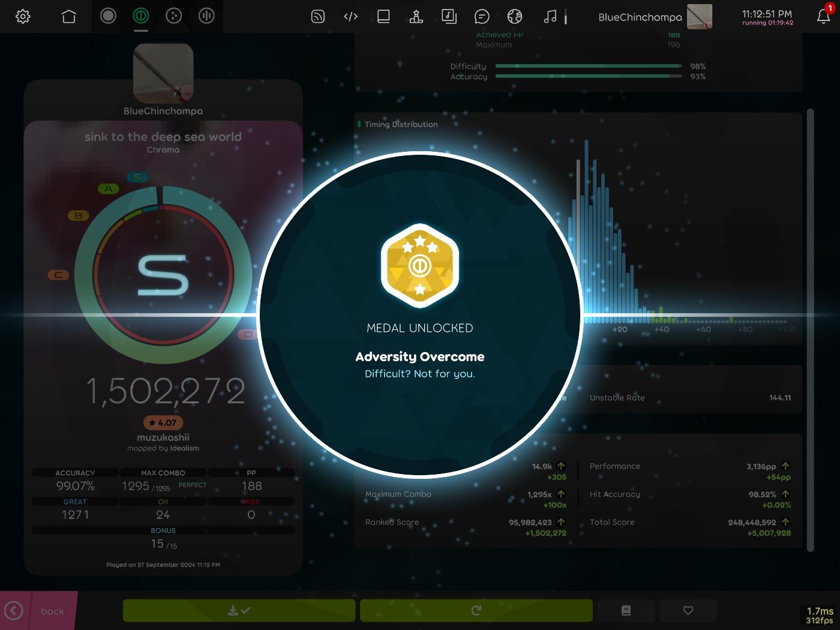
Task: Click the Idealism mapper name
Action: pyautogui.click(x=184, y=448)
